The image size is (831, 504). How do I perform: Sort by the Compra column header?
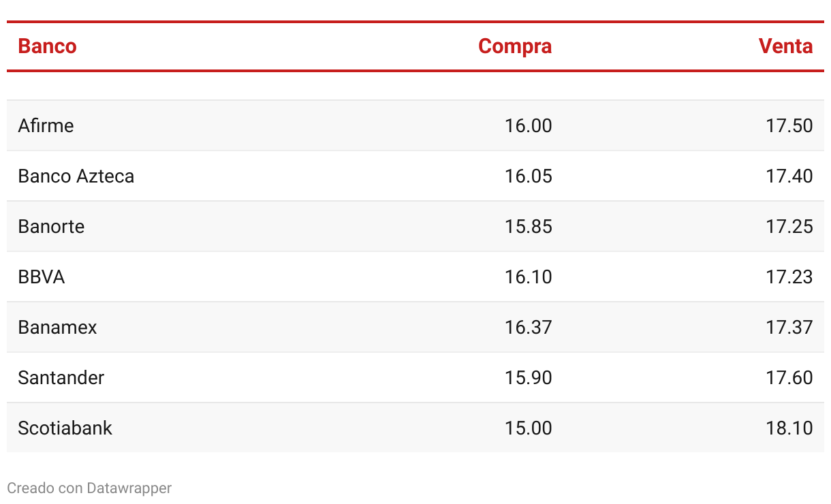pos(515,46)
